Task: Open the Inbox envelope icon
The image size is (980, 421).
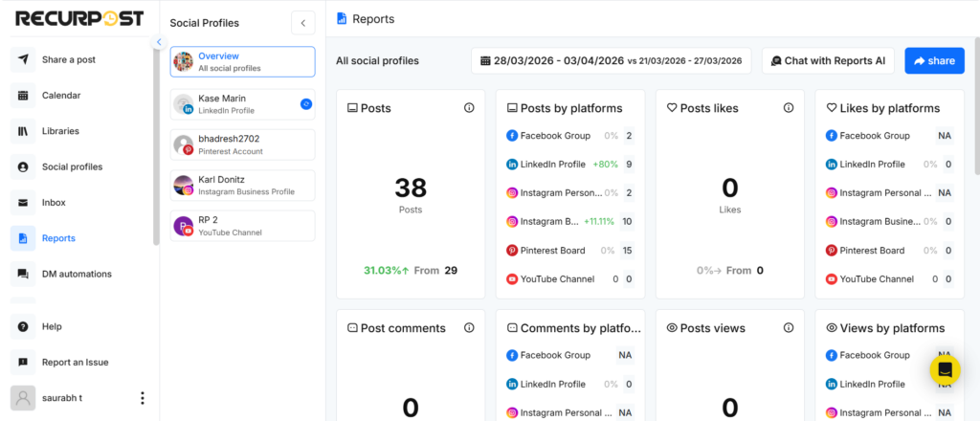Action: pyautogui.click(x=23, y=203)
